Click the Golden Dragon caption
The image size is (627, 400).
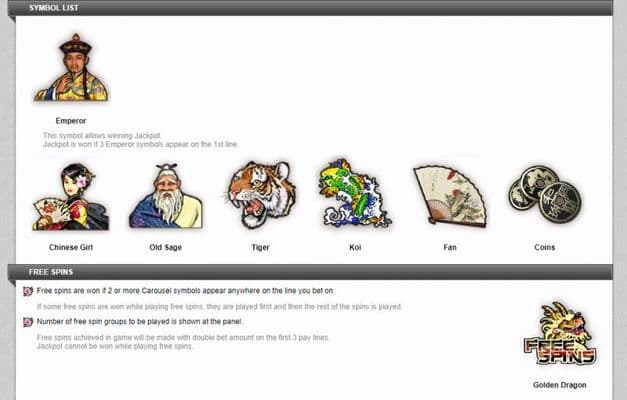tap(559, 385)
